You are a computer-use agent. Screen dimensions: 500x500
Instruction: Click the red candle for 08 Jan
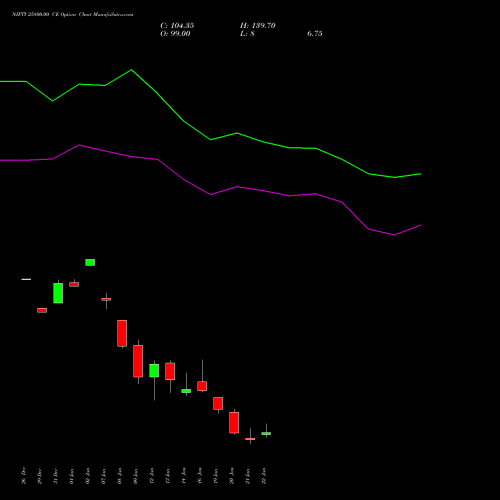[x=122, y=333]
